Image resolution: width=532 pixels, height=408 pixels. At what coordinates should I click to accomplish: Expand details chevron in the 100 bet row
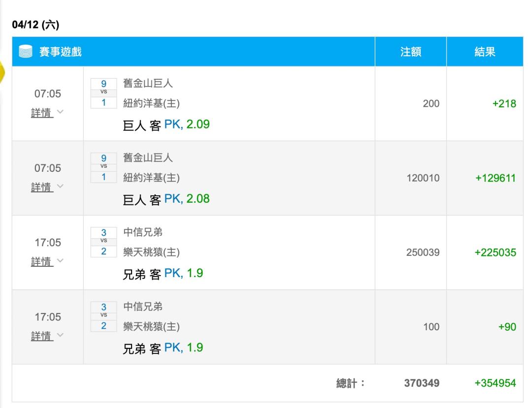[60, 335]
